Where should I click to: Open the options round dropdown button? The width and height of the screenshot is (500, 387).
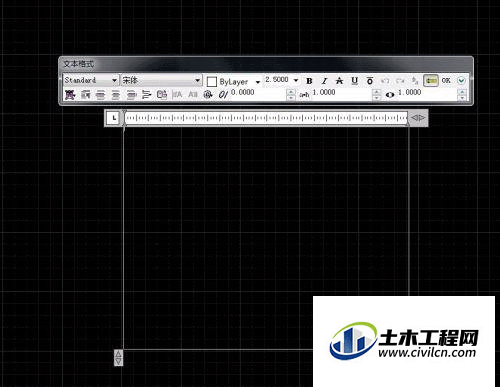(x=461, y=80)
